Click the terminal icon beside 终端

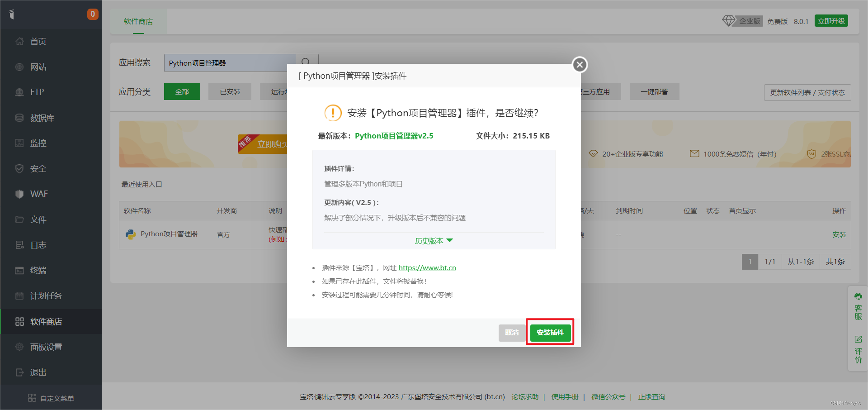point(19,271)
